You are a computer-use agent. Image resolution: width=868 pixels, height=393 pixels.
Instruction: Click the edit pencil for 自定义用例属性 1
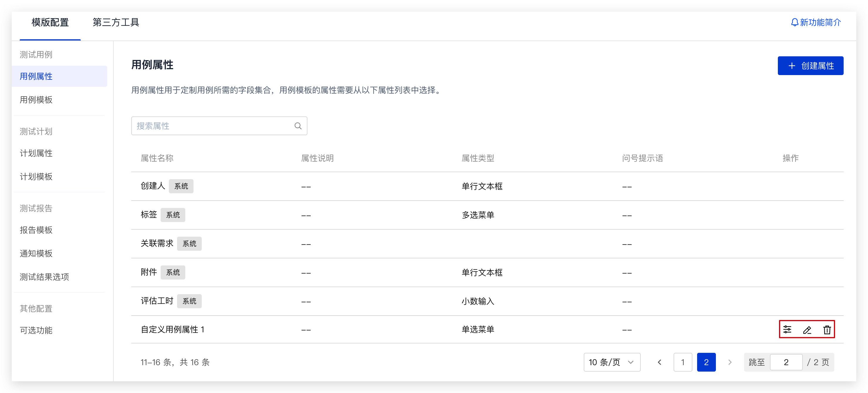click(807, 330)
